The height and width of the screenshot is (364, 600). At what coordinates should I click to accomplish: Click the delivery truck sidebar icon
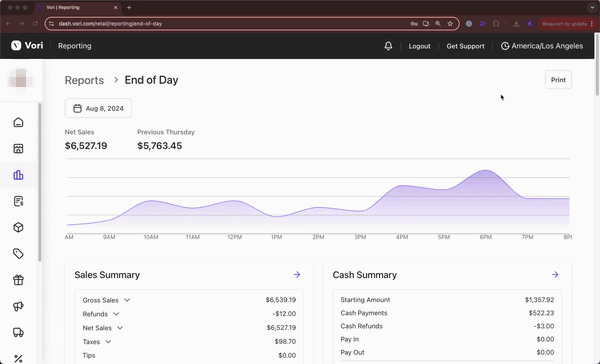click(x=18, y=332)
